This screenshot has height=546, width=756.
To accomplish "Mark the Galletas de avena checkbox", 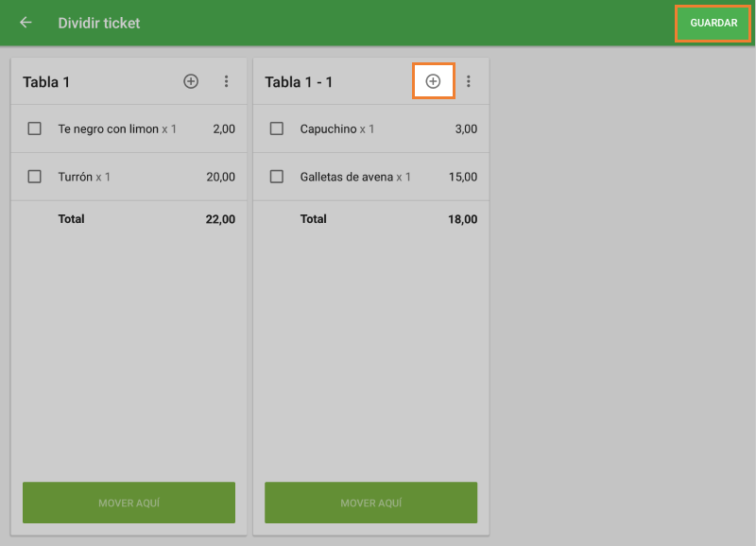I will point(277,177).
